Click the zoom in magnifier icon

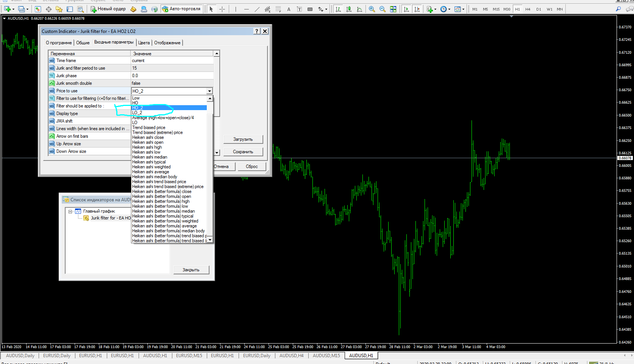(372, 9)
